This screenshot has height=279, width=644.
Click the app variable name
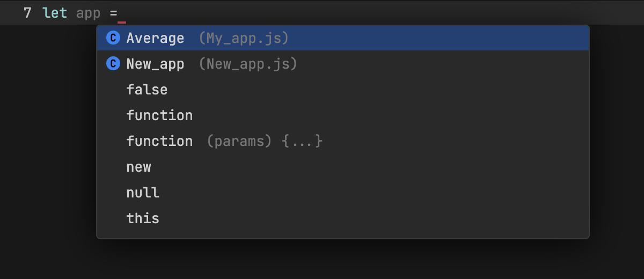pos(89,13)
